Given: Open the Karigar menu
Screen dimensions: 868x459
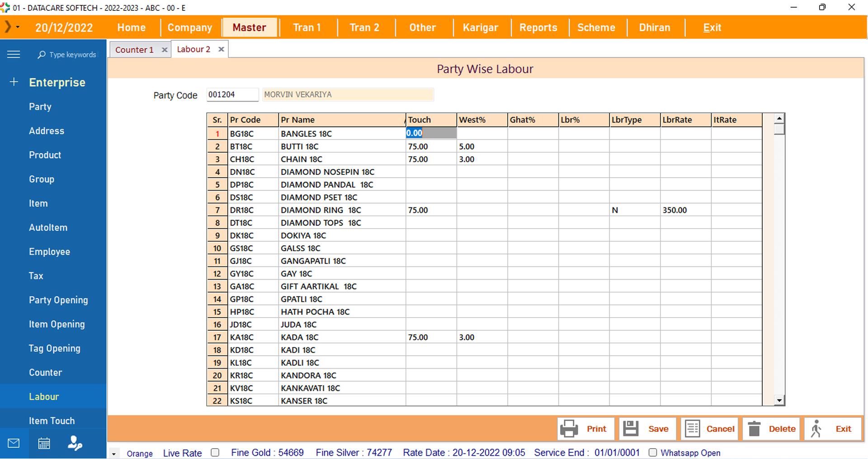Looking at the screenshot, I should pos(481,28).
